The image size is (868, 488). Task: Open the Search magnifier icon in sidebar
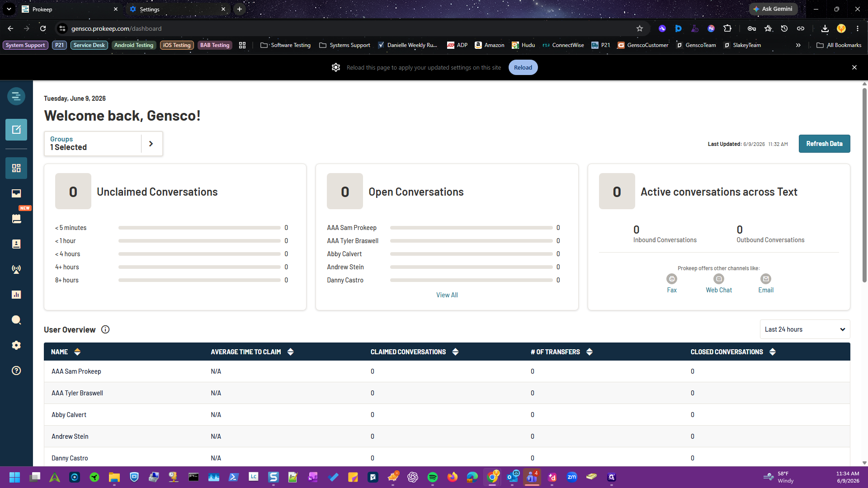tap(16, 320)
